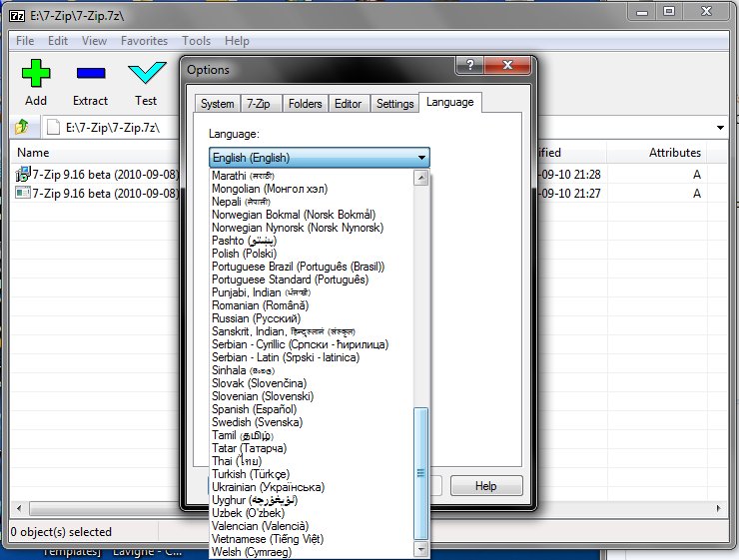Choose Nepali from the language list
The image size is (739, 560).
pos(311,202)
